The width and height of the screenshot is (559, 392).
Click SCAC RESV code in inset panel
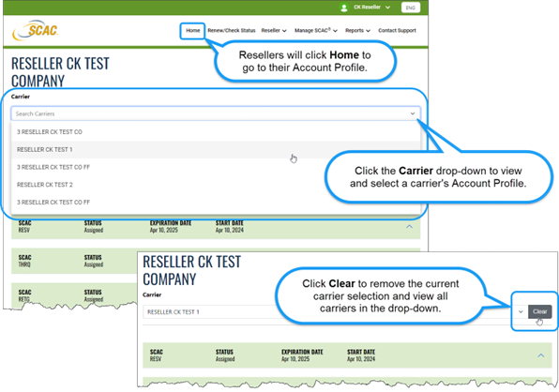tap(156, 359)
